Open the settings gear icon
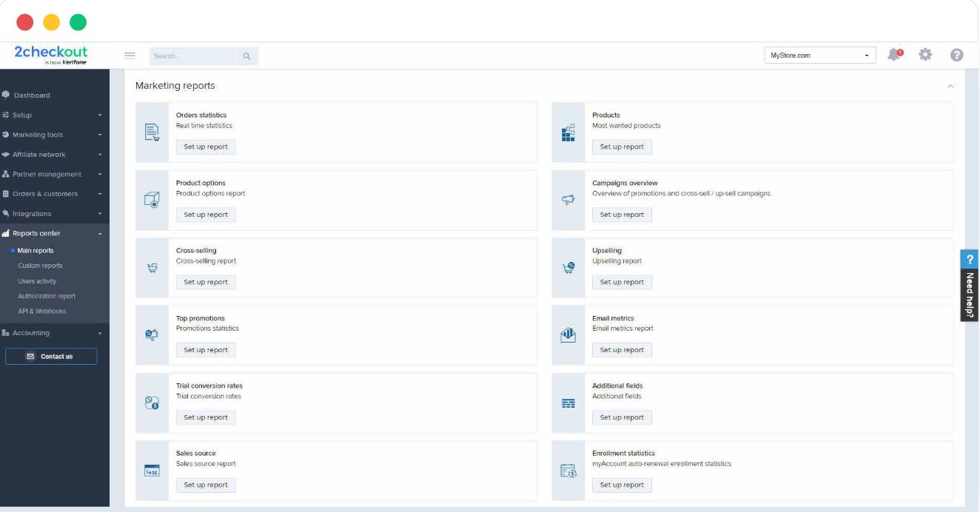This screenshot has height=512, width=980. pos(925,55)
